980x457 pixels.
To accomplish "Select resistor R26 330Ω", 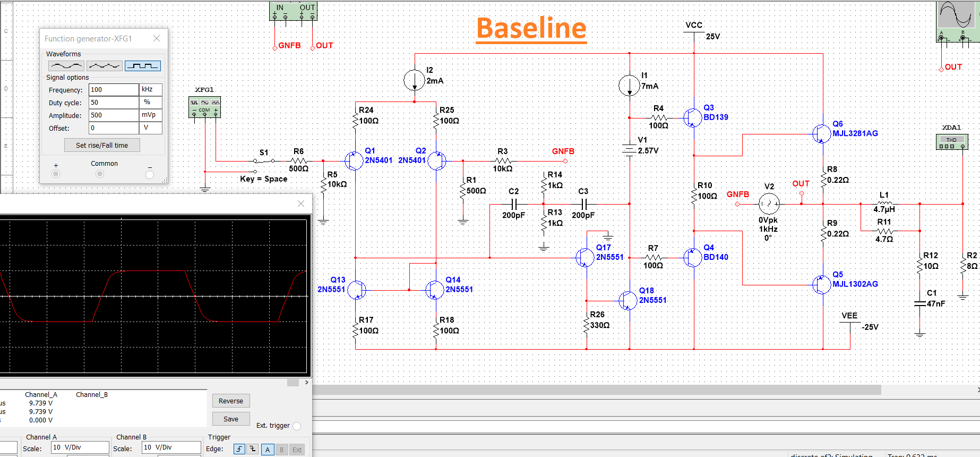I will pos(586,324).
